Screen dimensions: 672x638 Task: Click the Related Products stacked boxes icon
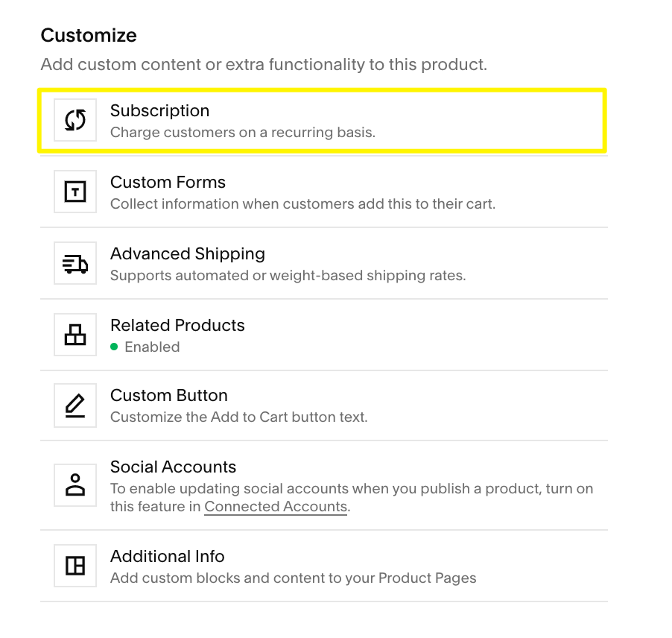click(x=75, y=335)
